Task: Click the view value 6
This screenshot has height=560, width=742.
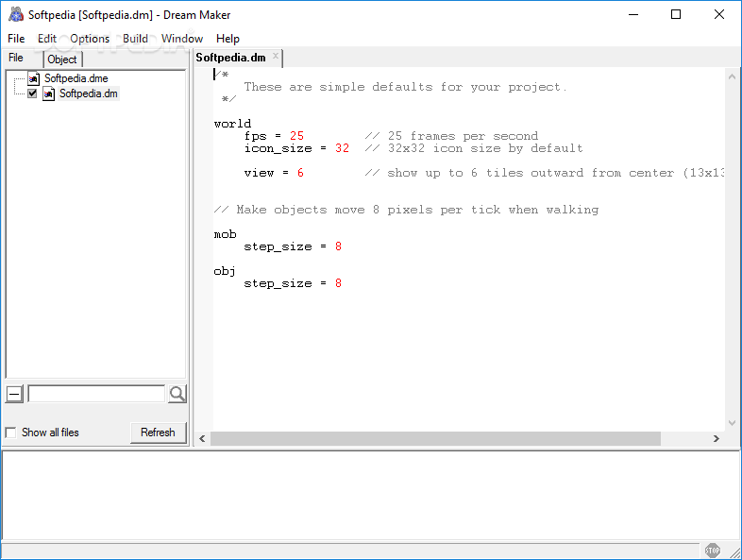Action: (300, 173)
